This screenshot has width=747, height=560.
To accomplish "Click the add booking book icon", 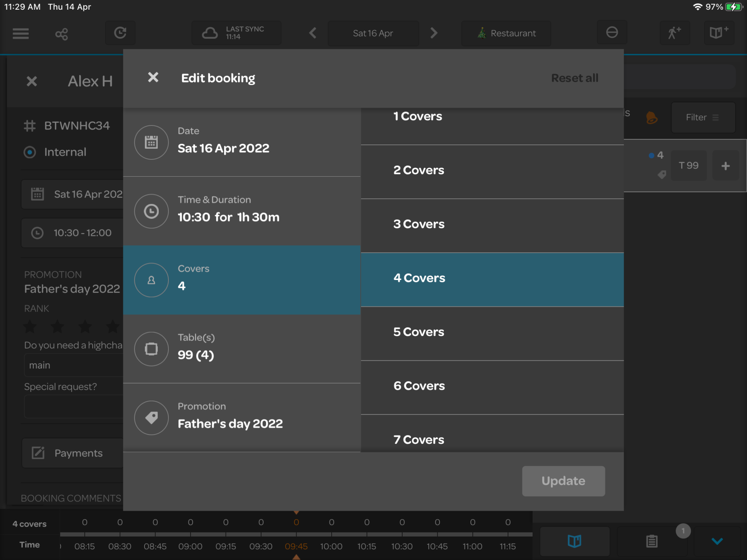I will click(x=719, y=33).
